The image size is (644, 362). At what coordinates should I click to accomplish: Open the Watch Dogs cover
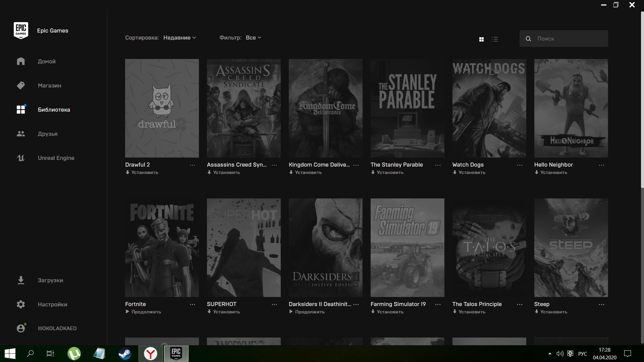(x=489, y=108)
